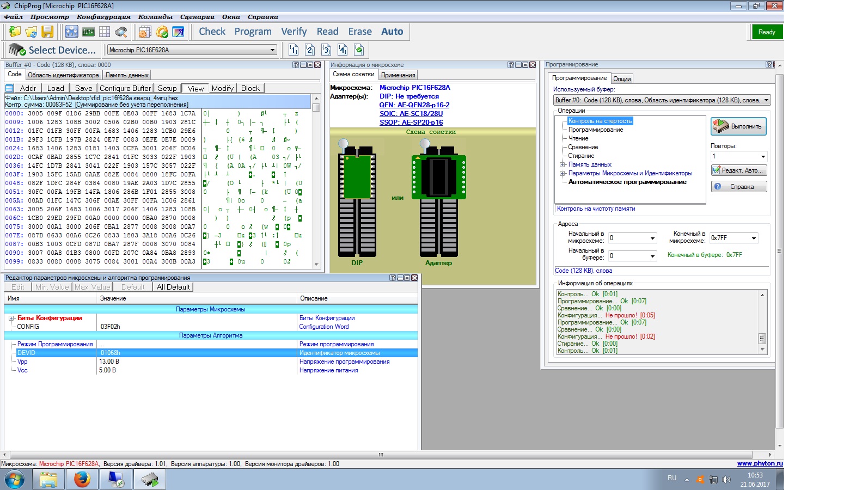Switch to the Опции tab

[x=622, y=79]
